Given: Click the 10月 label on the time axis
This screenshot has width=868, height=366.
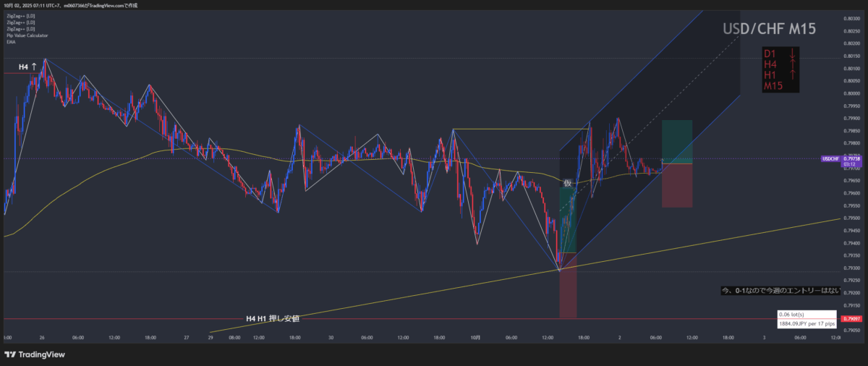Looking at the screenshot, I should pos(475,337).
